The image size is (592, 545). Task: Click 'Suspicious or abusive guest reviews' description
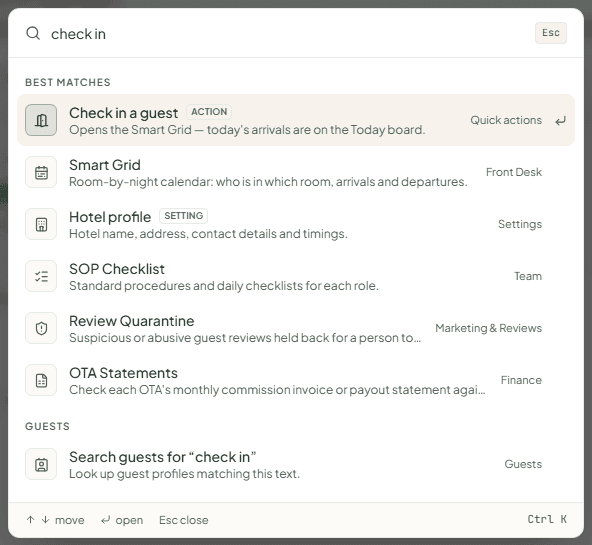click(x=245, y=338)
